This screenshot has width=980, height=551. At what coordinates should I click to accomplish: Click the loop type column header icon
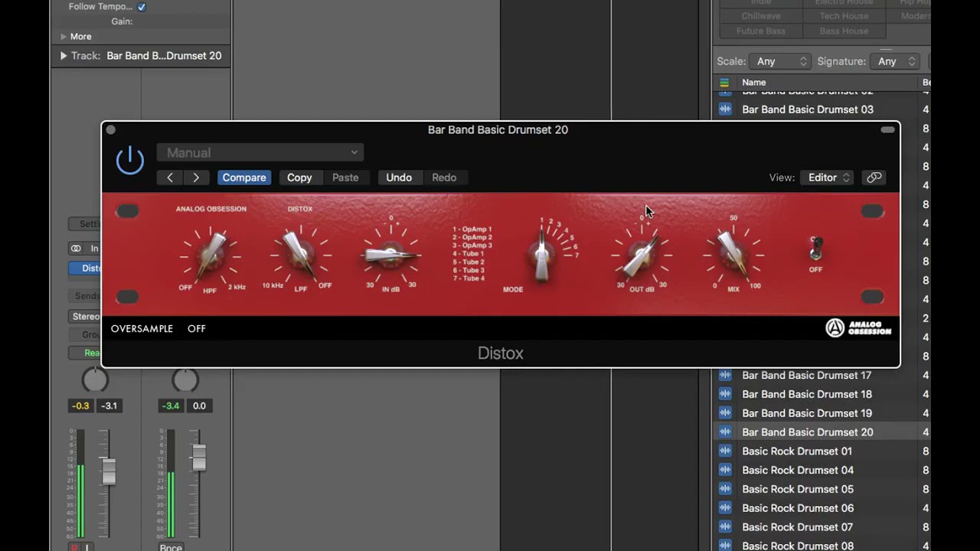coord(724,83)
